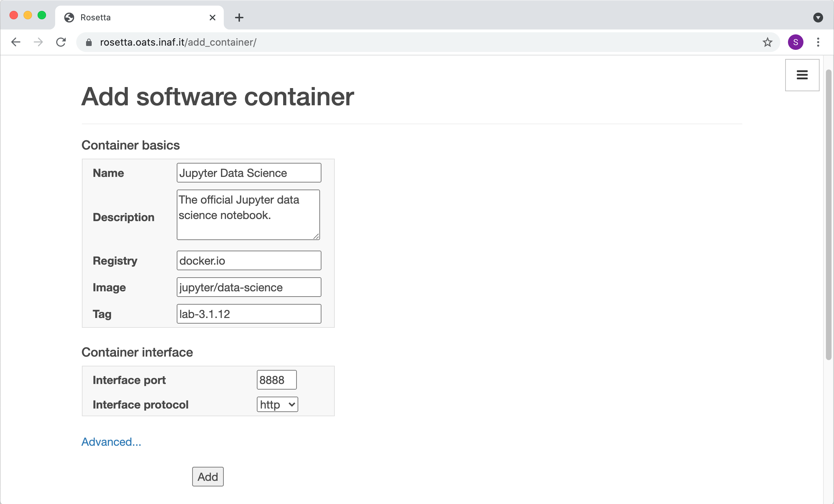Click the 'Interface protocol' label
Viewport: 834px width, 504px height.
[x=141, y=405]
